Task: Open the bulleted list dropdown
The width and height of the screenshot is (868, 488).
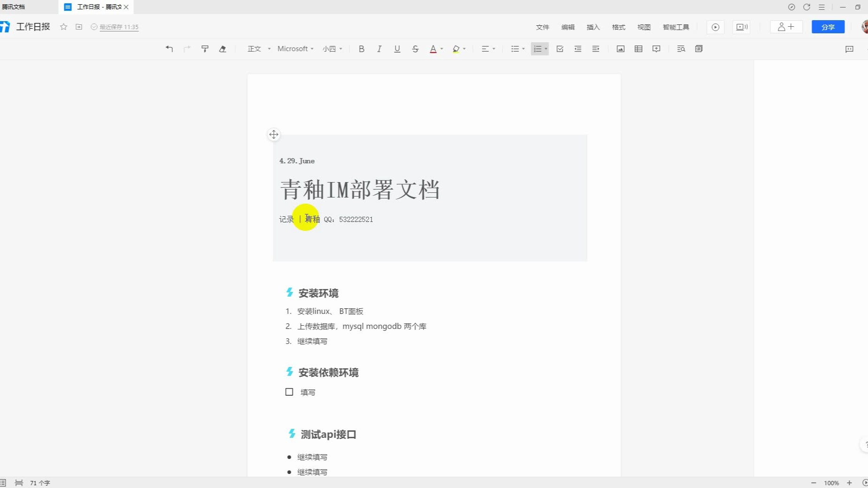Action: point(518,49)
